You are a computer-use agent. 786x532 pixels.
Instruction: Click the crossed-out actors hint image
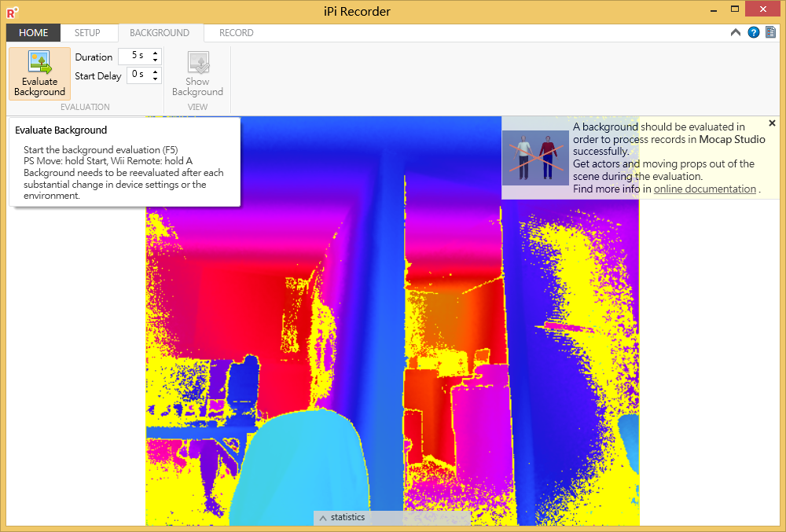point(535,157)
